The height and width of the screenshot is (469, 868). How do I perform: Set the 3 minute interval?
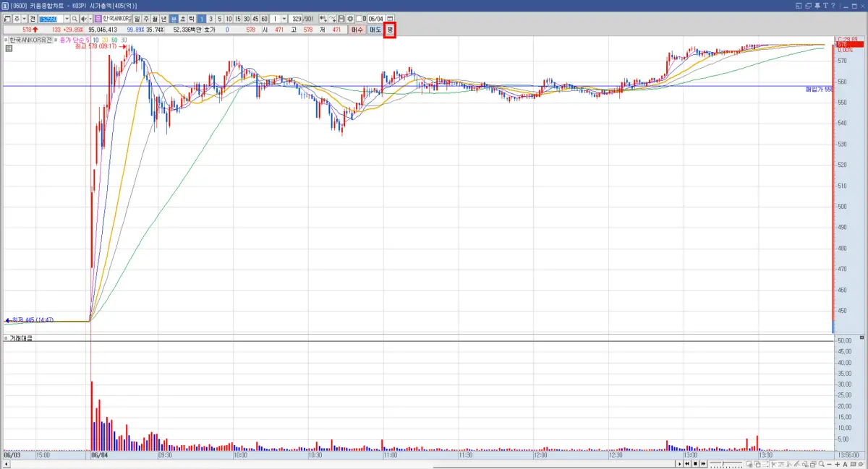point(210,18)
